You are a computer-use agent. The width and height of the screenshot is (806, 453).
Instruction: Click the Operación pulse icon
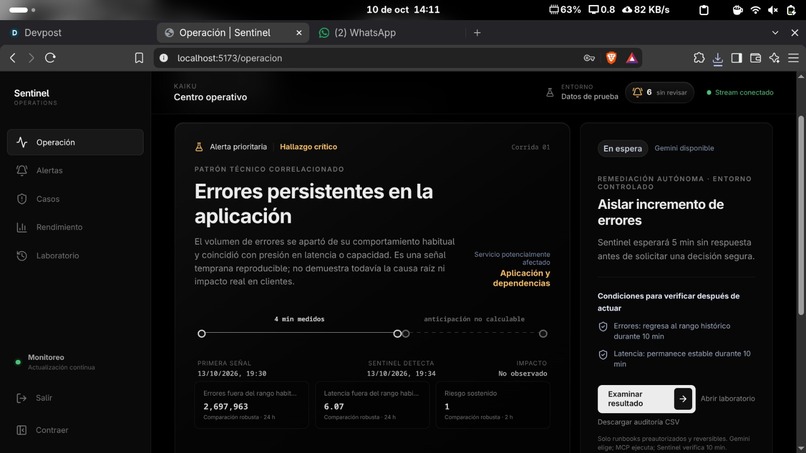pyautogui.click(x=22, y=142)
